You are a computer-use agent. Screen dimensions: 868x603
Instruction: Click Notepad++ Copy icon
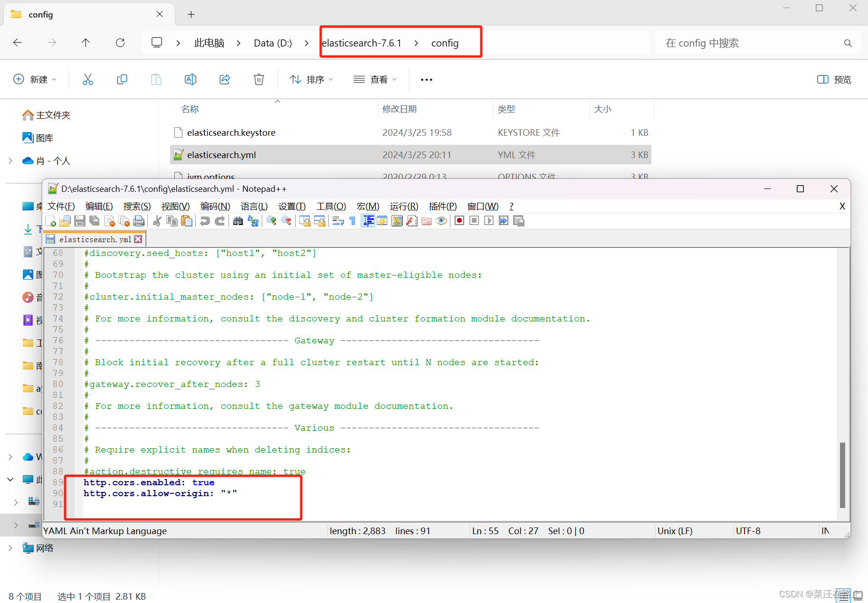(x=172, y=221)
